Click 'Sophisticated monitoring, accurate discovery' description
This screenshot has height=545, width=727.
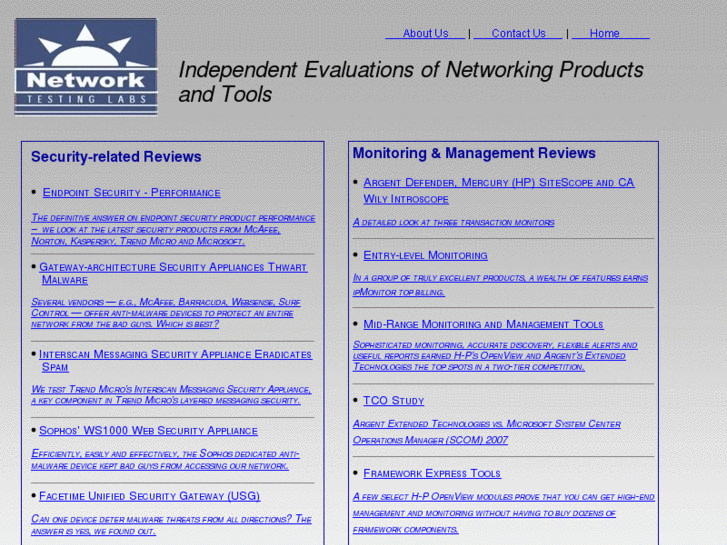point(495,356)
